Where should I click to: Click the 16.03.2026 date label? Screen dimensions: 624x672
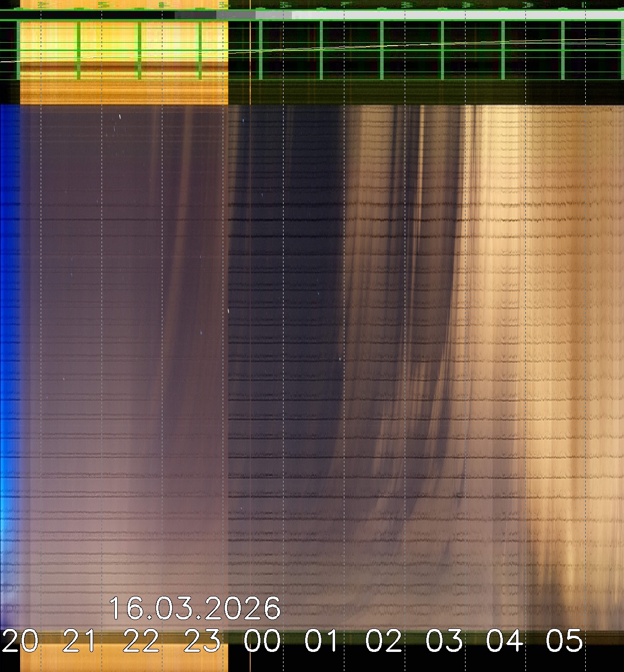194,609
